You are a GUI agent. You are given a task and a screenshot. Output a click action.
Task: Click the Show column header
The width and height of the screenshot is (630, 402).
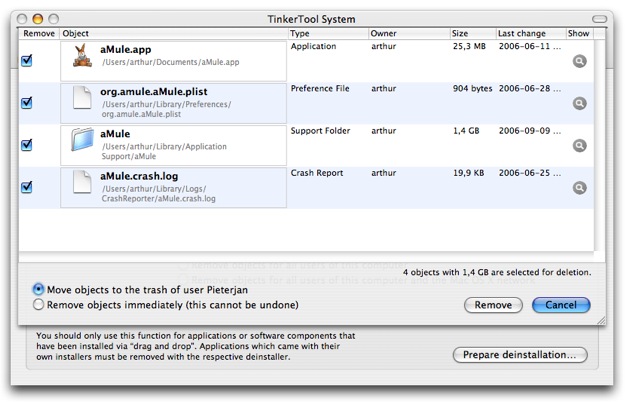579,33
